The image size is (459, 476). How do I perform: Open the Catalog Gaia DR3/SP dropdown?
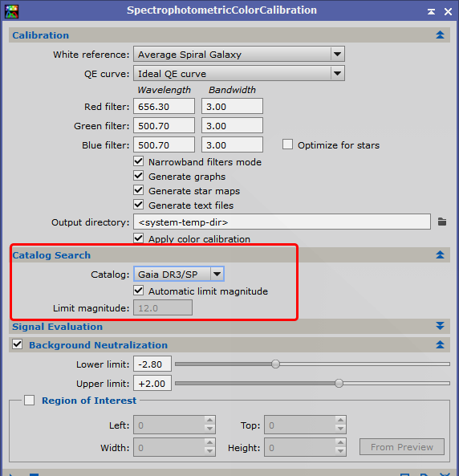click(179, 274)
